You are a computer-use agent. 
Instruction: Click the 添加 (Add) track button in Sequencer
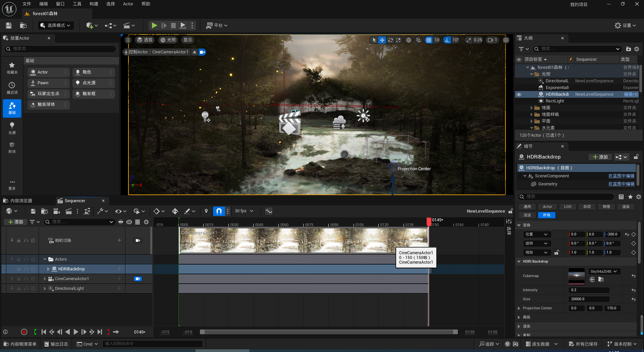(x=15, y=222)
